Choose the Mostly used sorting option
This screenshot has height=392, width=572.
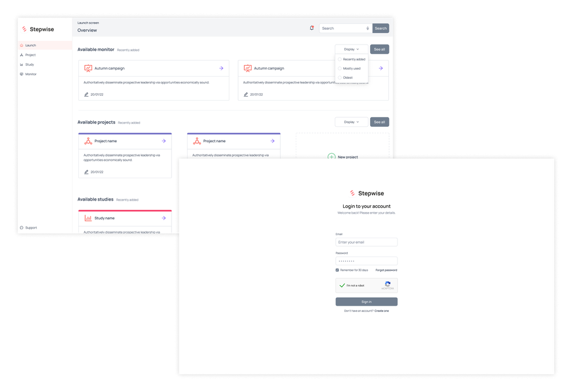coord(349,68)
